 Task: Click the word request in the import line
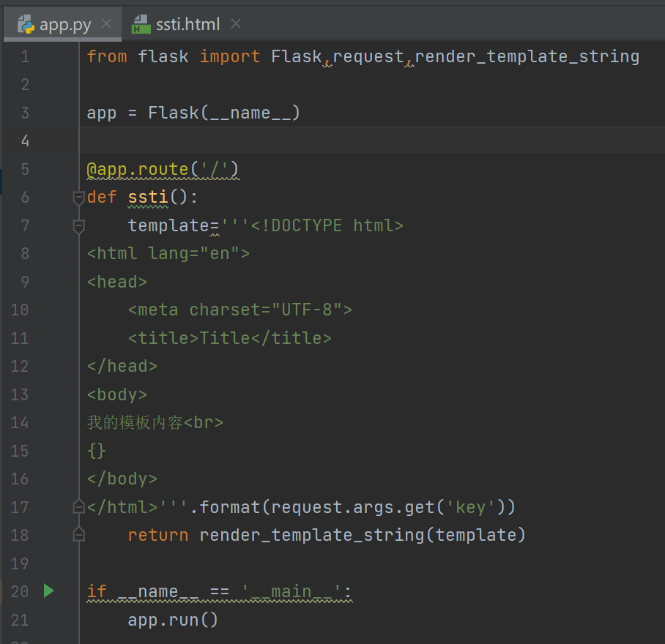click(x=368, y=57)
